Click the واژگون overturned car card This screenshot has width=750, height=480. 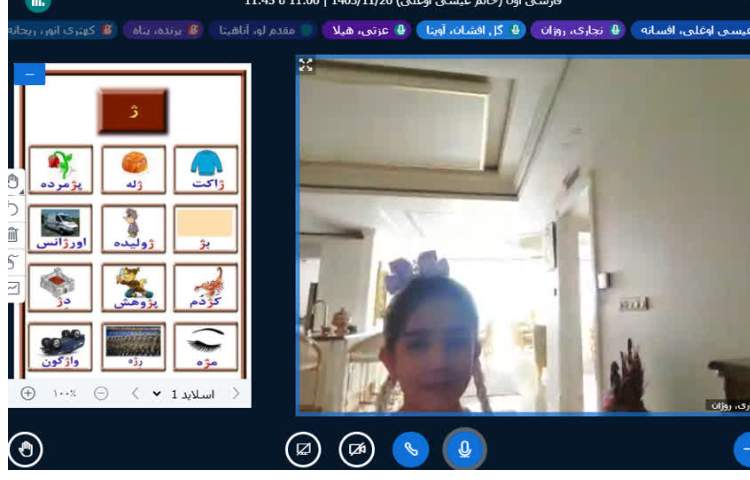[x=61, y=347]
